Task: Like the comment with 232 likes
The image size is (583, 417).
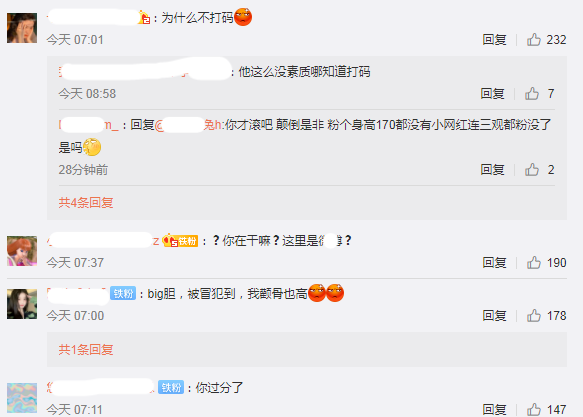Action: click(x=534, y=39)
